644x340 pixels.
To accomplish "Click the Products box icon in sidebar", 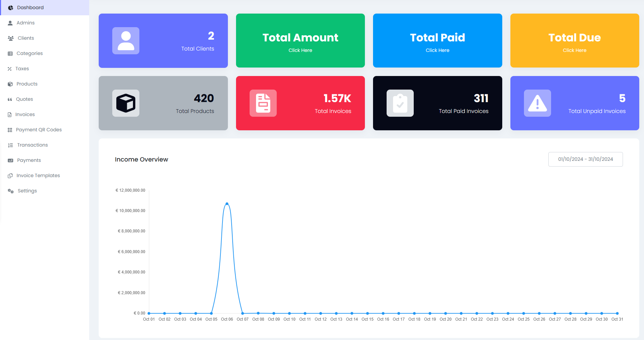I will [10, 84].
